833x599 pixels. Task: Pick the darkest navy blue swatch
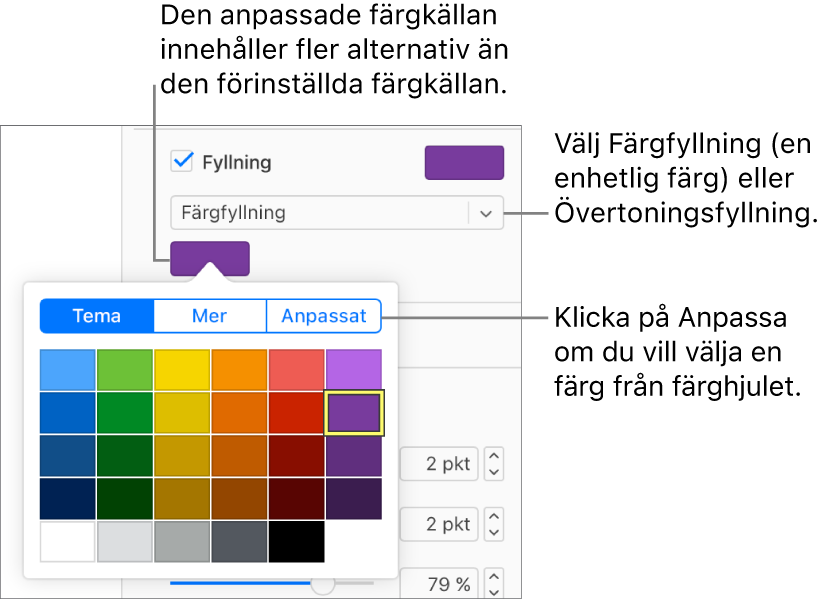point(68,498)
